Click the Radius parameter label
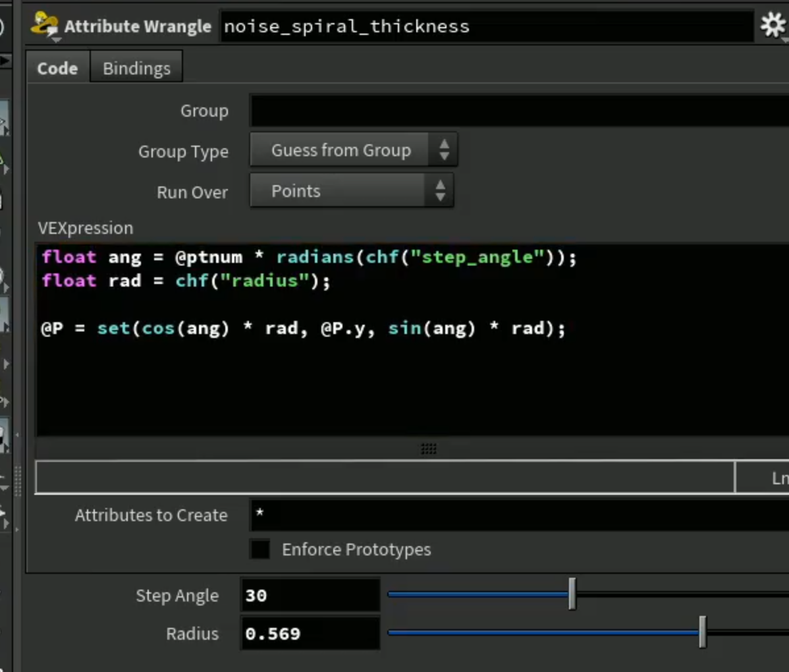Screen dimensions: 789x672 (x=192, y=634)
